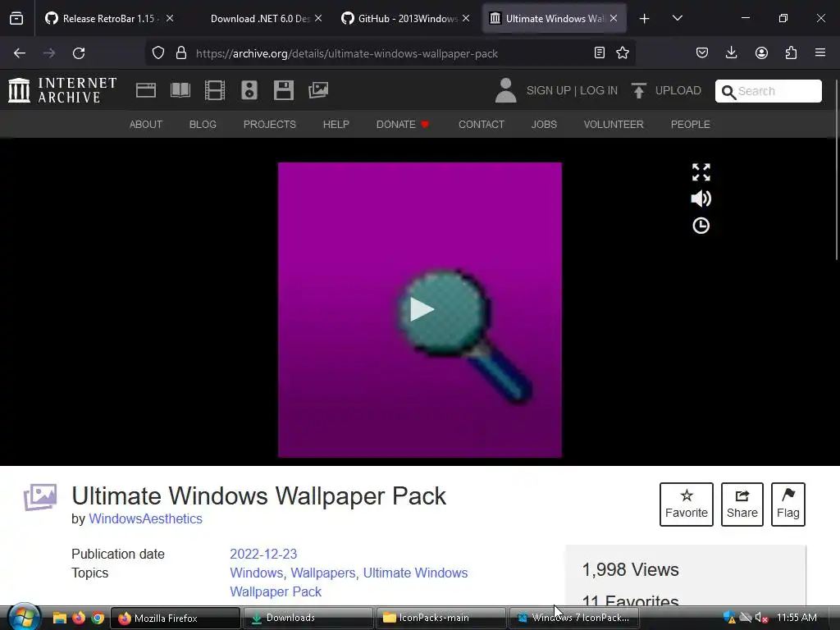The height and width of the screenshot is (630, 840).
Task: Open PEOPLE menu item
Action: [x=690, y=125]
